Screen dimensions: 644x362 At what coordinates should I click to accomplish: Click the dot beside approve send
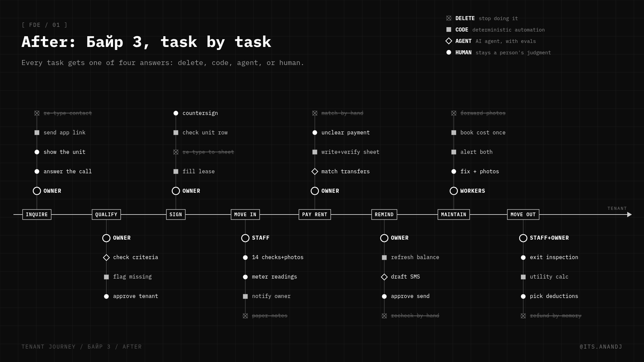[384, 296]
